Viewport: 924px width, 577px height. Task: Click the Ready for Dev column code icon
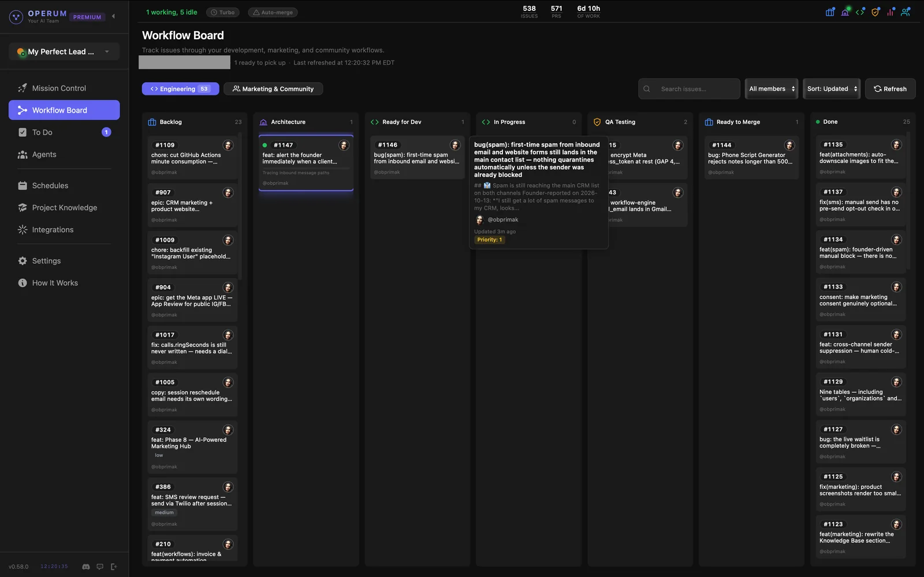(375, 122)
